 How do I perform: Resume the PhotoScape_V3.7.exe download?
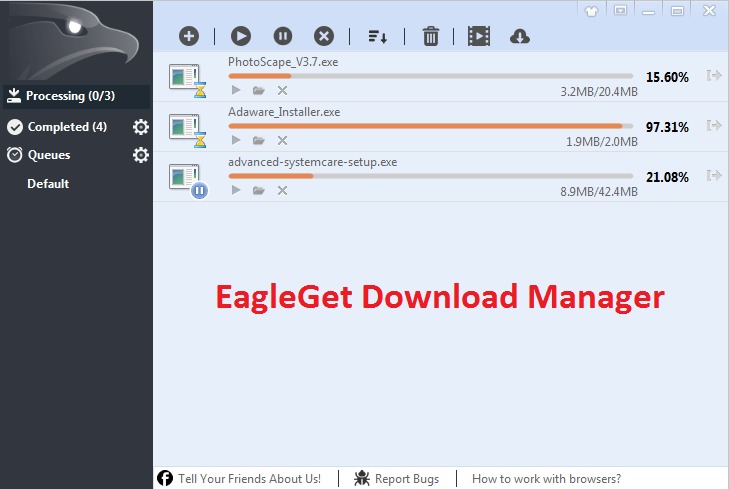tap(236, 90)
